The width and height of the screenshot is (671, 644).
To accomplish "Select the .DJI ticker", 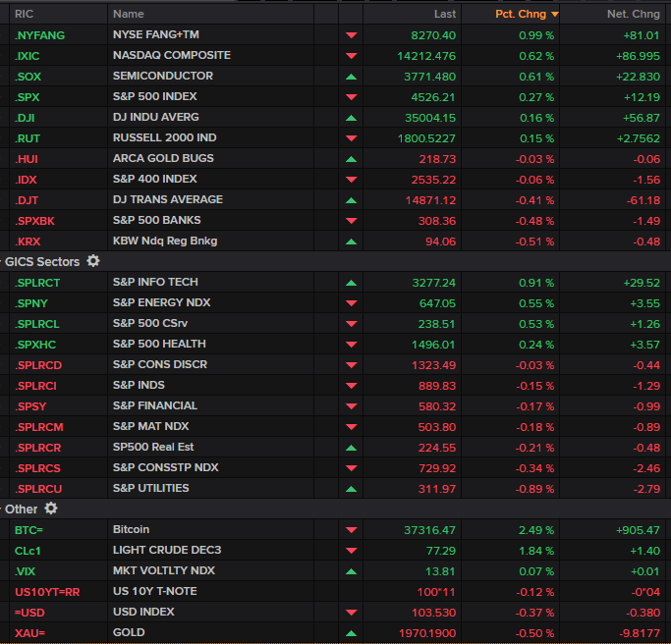I will (x=25, y=118).
